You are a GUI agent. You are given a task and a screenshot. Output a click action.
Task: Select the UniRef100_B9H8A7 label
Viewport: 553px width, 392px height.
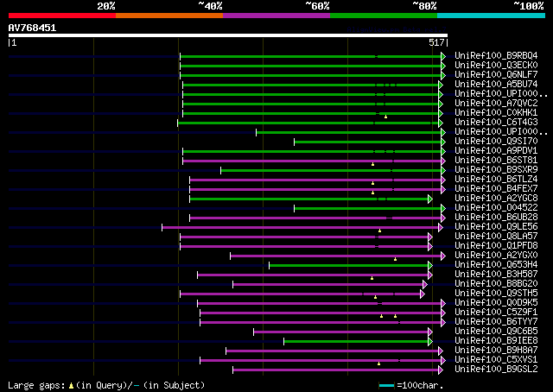pyautogui.click(x=496, y=351)
